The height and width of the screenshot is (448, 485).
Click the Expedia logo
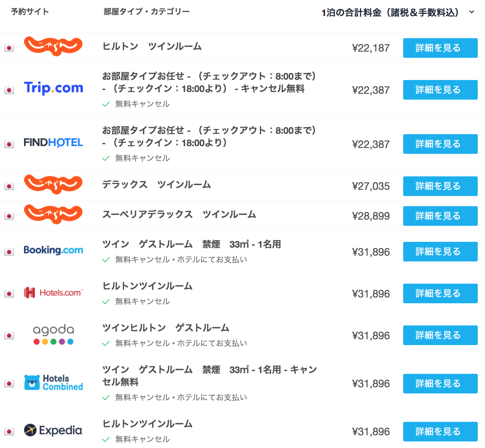pyautogui.click(x=53, y=431)
